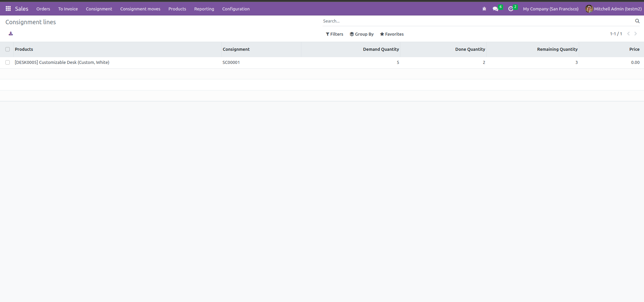The height and width of the screenshot is (302, 644).
Task: Click the search magnifier icon
Action: 637,21
